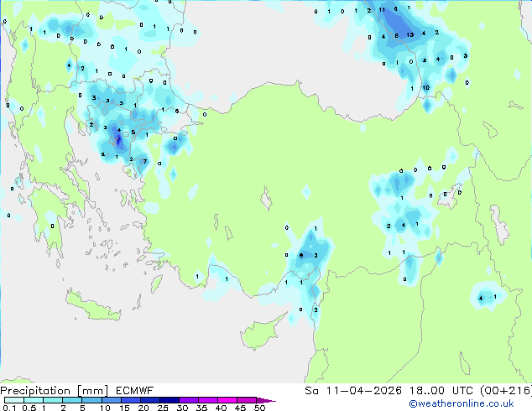The width and height of the screenshot is (532, 411).
Task: Click the Precipitation [mm] title label
Action: point(55,391)
